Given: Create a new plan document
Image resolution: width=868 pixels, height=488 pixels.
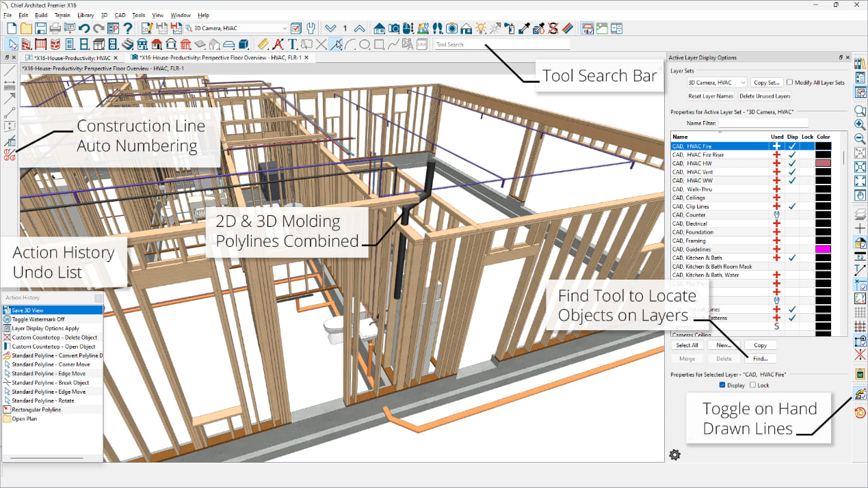Looking at the screenshot, I should (11, 28).
